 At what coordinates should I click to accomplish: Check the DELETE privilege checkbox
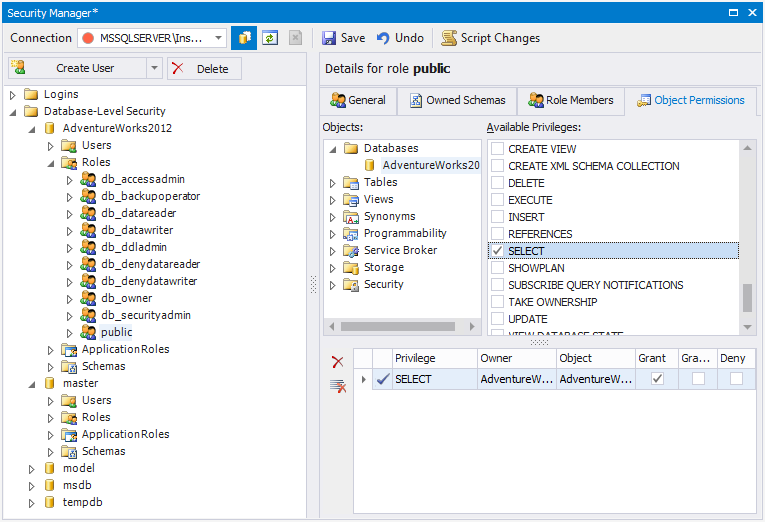click(x=497, y=183)
